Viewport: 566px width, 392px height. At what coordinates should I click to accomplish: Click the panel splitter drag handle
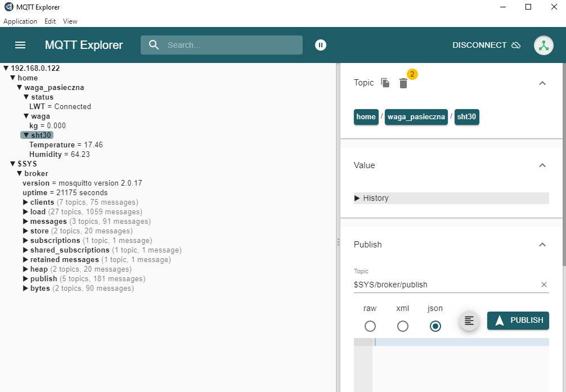point(338,242)
